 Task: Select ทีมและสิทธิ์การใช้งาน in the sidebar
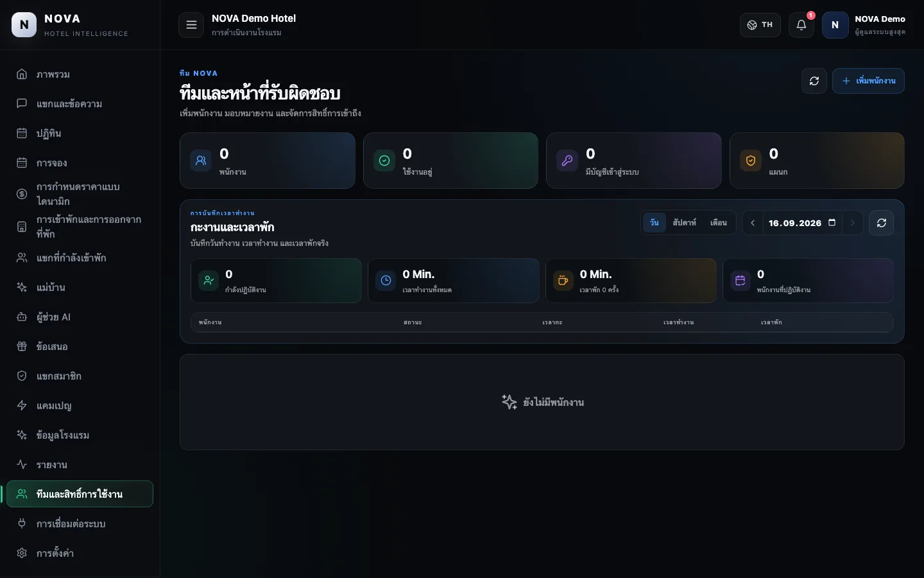(x=80, y=495)
